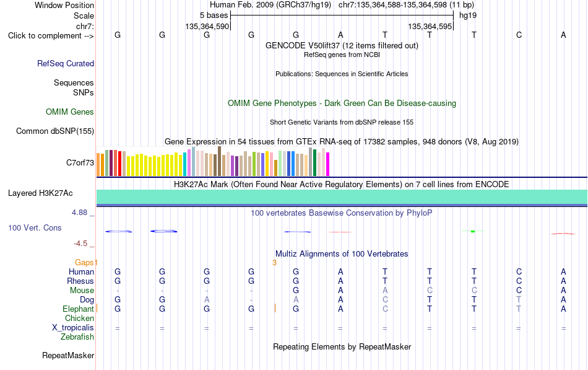Click 'Click to complement -->' to complement bases

pos(51,36)
